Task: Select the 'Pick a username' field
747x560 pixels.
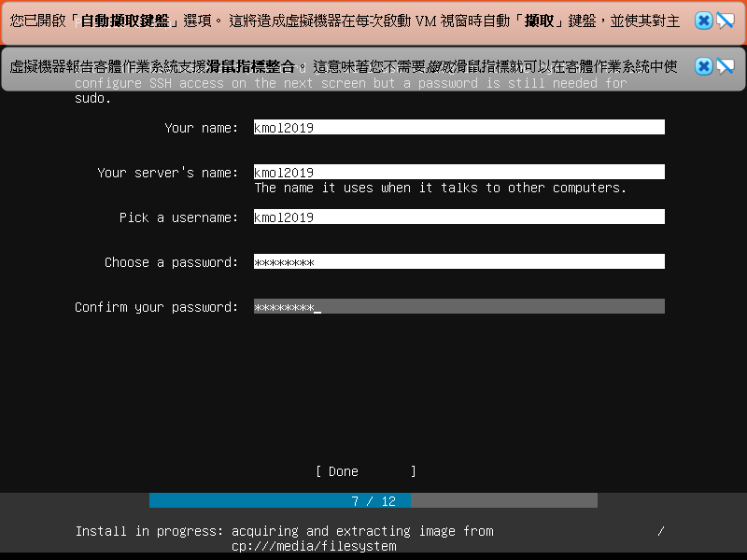Action: [458, 217]
